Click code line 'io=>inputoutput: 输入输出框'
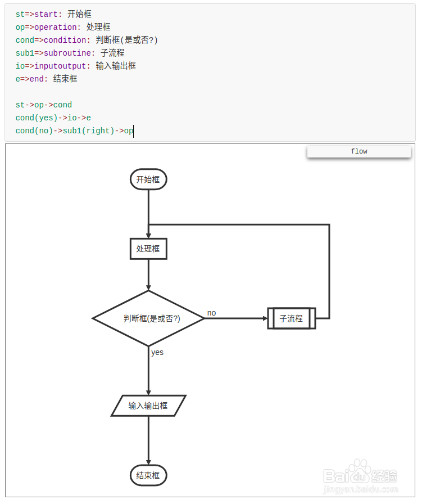Viewport: 422px width, 504px height. click(x=76, y=66)
